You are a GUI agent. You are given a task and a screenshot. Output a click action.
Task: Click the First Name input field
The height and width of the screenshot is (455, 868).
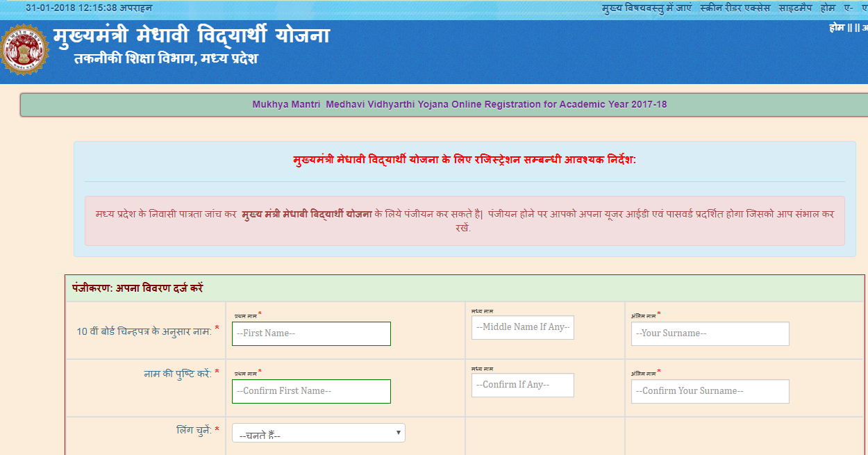(311, 333)
